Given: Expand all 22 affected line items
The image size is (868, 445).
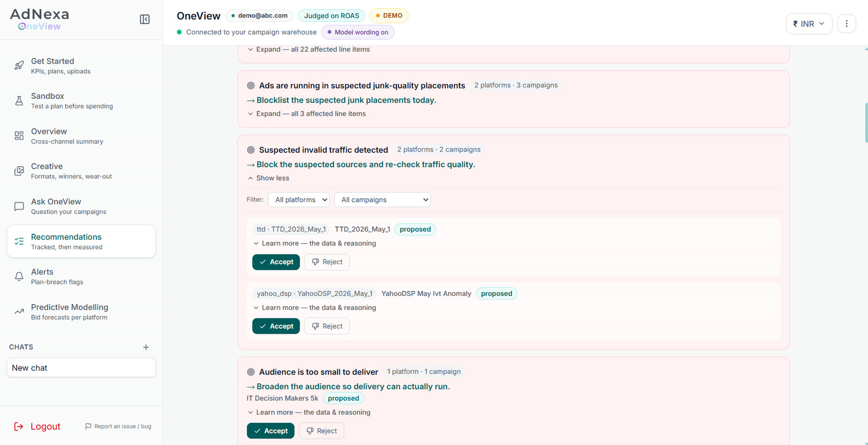Looking at the screenshot, I should 309,49.
